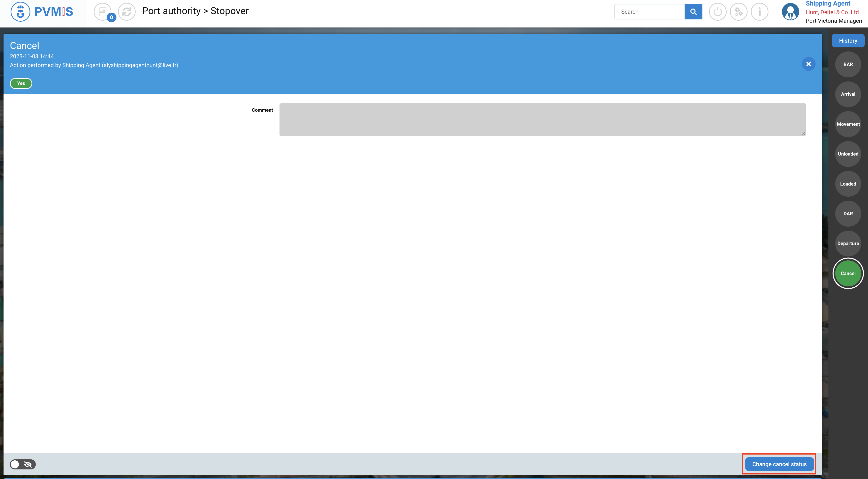
Task: Click the refresh arrows icon
Action: (127, 12)
